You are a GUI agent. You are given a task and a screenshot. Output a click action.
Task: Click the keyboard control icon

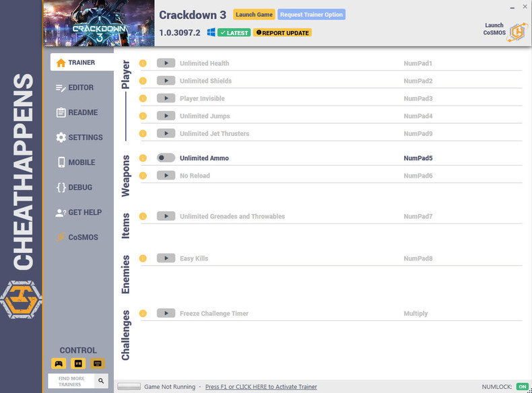coord(98,363)
